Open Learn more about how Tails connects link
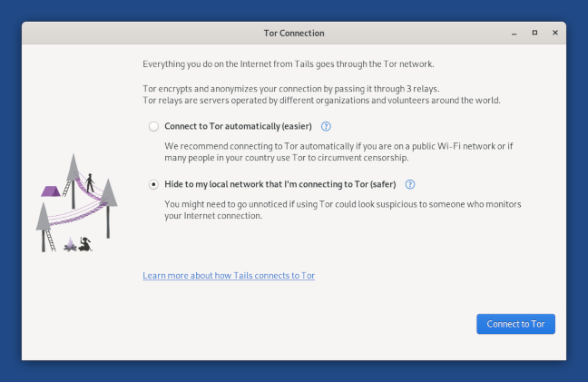This screenshot has height=382, width=588. point(229,276)
